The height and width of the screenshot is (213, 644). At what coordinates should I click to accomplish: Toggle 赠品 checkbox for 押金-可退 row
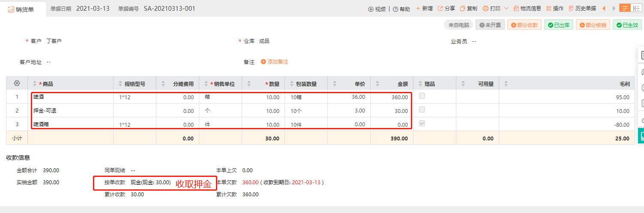(x=422, y=110)
